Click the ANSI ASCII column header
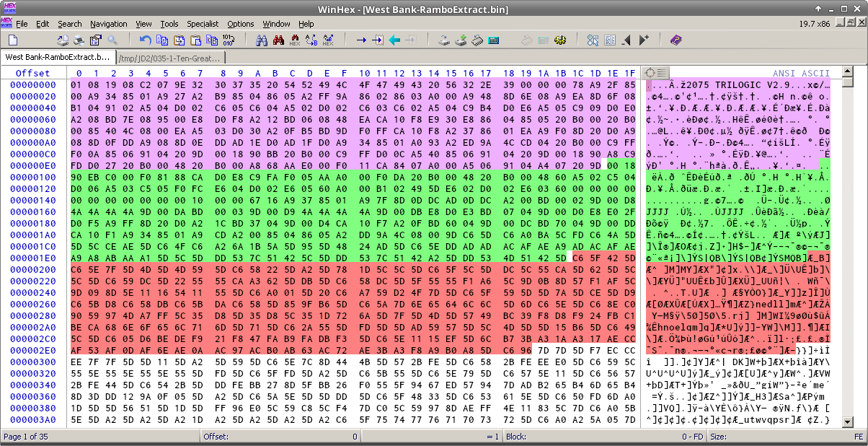 (x=802, y=73)
